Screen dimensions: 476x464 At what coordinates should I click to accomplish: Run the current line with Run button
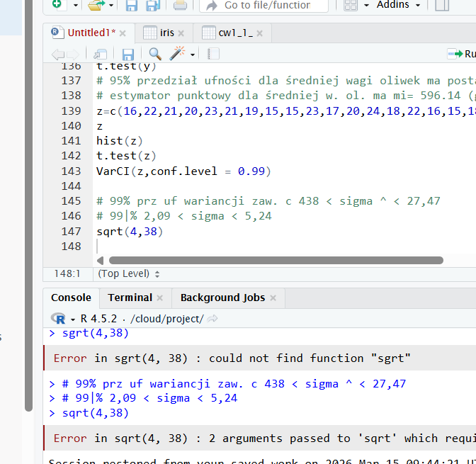tap(461, 54)
